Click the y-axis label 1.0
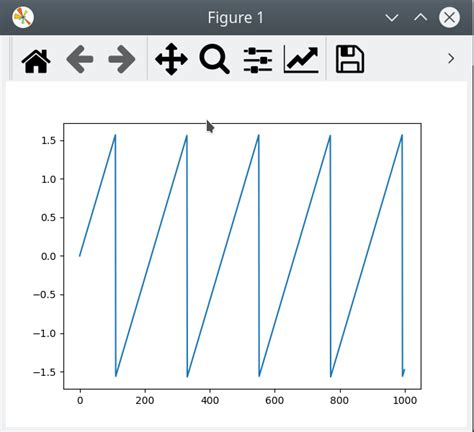The width and height of the screenshot is (474, 432). pyautogui.click(x=48, y=179)
